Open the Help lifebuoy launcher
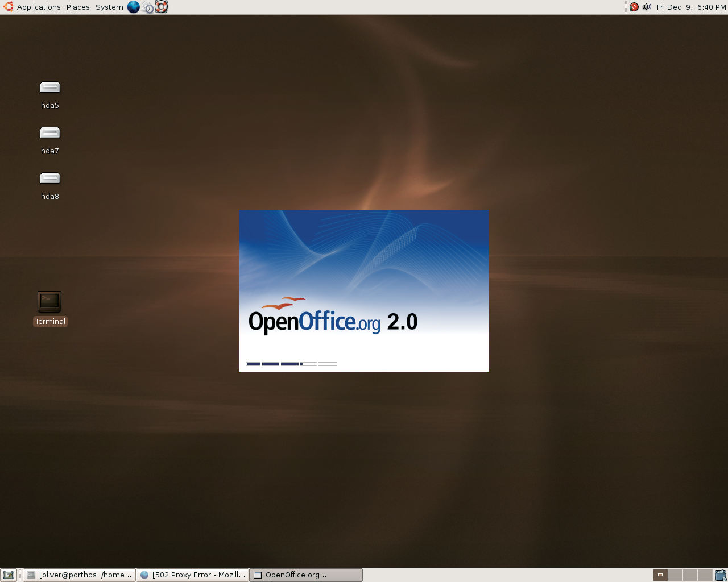Image resolution: width=728 pixels, height=582 pixels. [x=162, y=7]
